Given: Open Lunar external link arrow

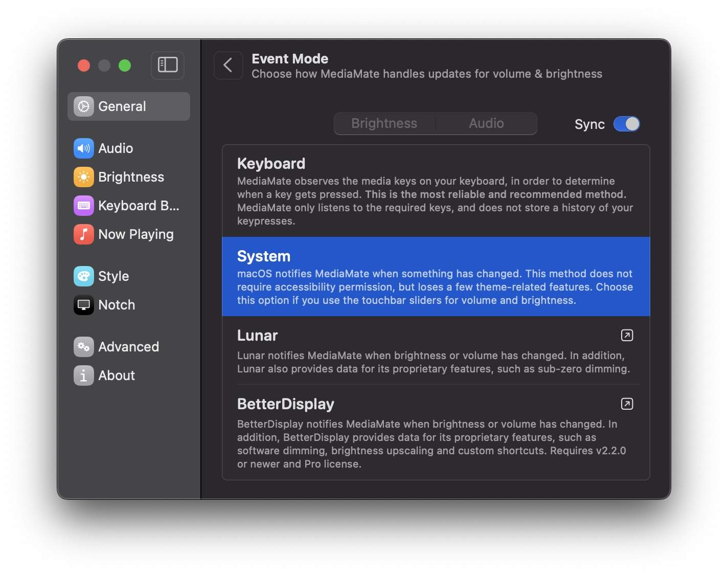Looking at the screenshot, I should point(627,336).
